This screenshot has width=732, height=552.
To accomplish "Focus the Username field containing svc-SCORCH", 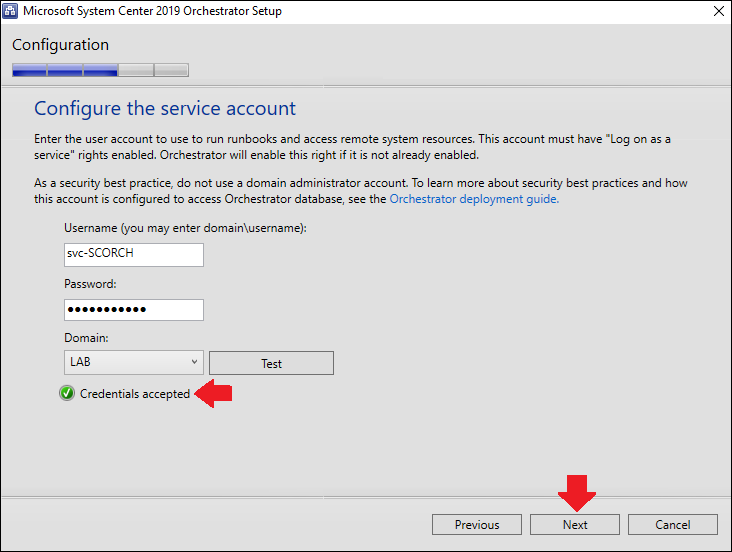I will 134,255.
